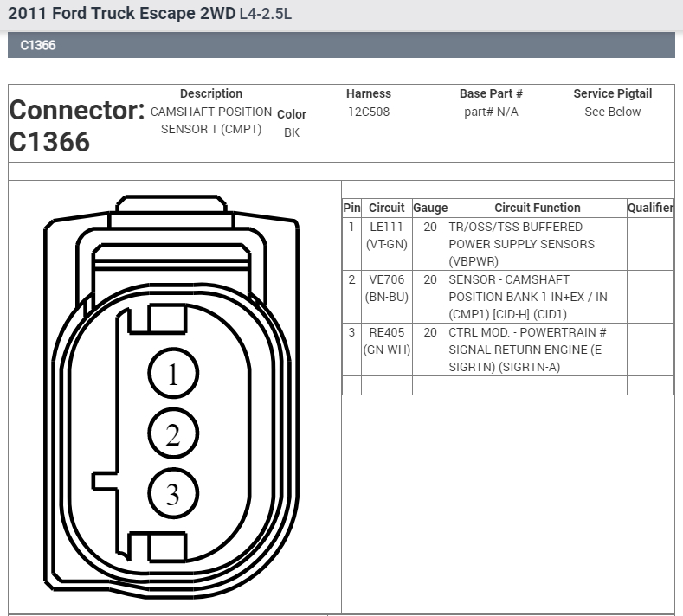Select the 'Description' column label
Screen dimensions: 683x616
[211, 93]
